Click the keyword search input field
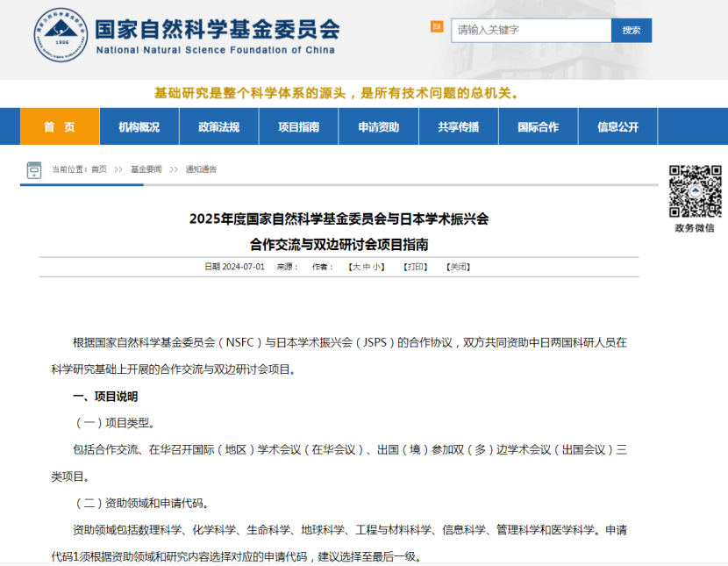This screenshot has height=566, width=728. pyautogui.click(x=531, y=30)
